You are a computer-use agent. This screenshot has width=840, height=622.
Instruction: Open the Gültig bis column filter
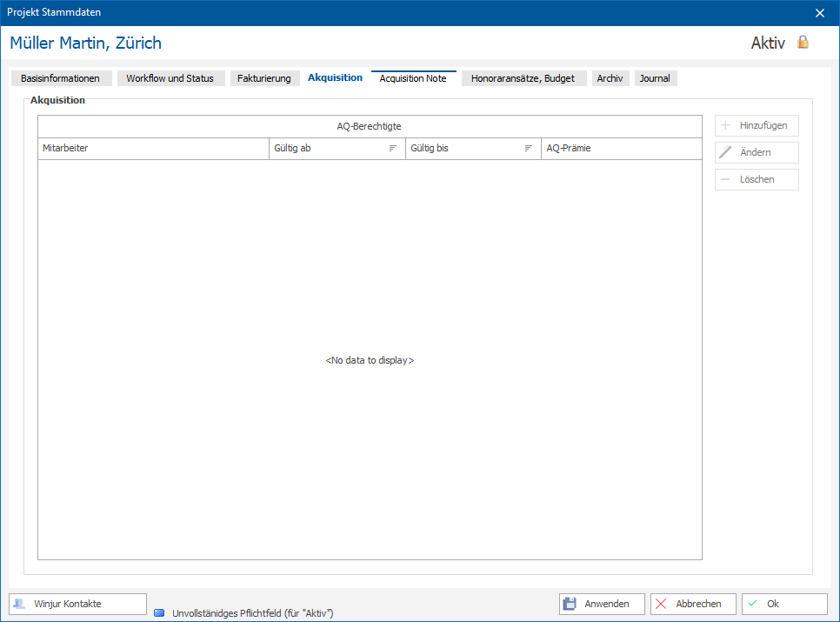528,149
